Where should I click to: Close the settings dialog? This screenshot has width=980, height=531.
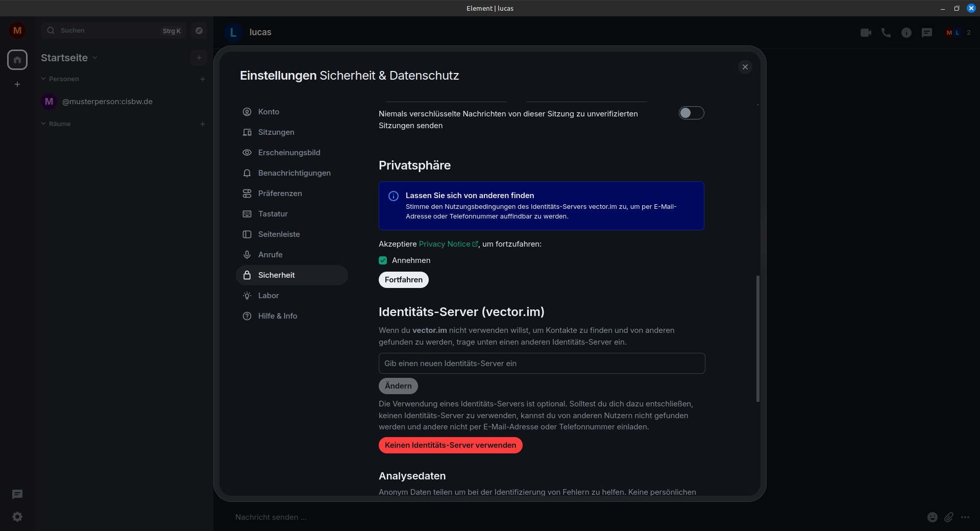pos(745,67)
